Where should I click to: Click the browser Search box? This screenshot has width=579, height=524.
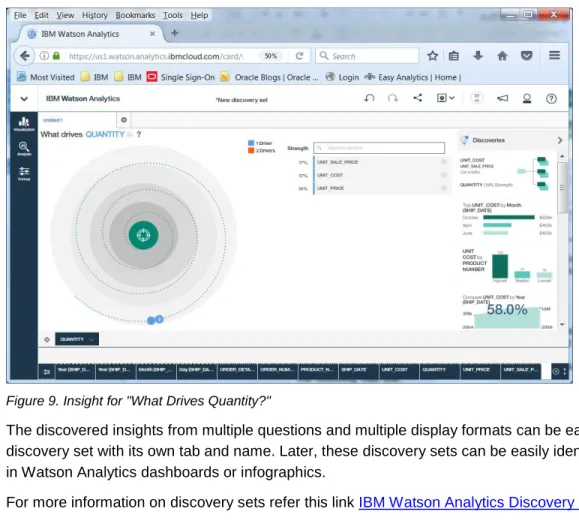pyautogui.click(x=367, y=56)
